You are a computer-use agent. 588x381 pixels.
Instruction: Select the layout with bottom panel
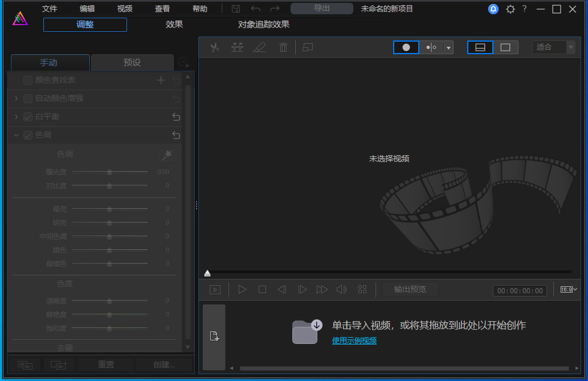pyautogui.click(x=480, y=47)
